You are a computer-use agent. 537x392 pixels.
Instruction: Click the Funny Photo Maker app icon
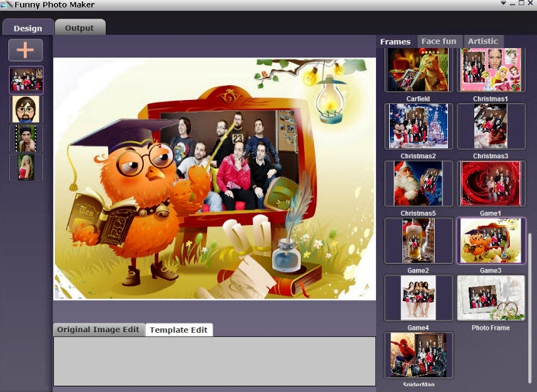[6, 4]
